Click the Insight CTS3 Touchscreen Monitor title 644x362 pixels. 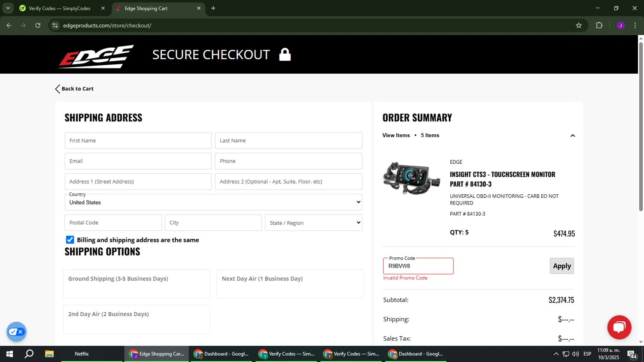click(502, 179)
